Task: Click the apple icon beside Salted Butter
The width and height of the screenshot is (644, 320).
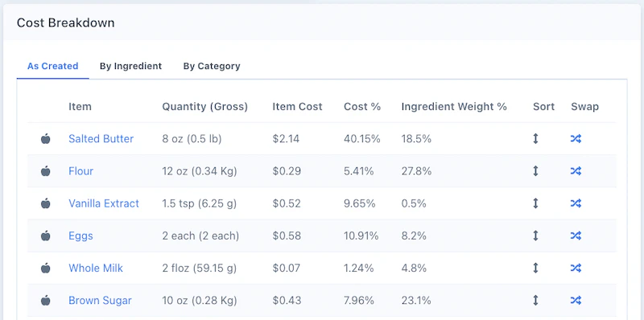Action: pyautogui.click(x=46, y=138)
